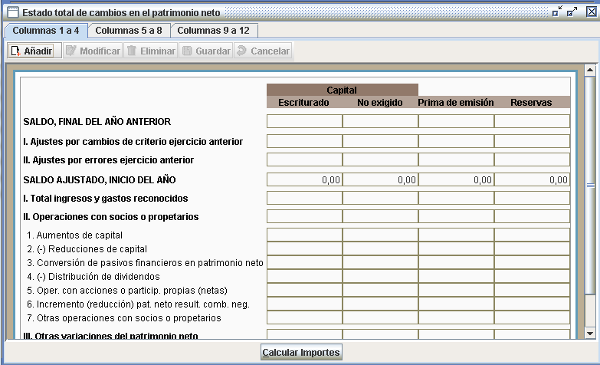This screenshot has height=365, width=600.
Task: Click Reservas field for Otras operaciones con socios
Action: click(532, 318)
